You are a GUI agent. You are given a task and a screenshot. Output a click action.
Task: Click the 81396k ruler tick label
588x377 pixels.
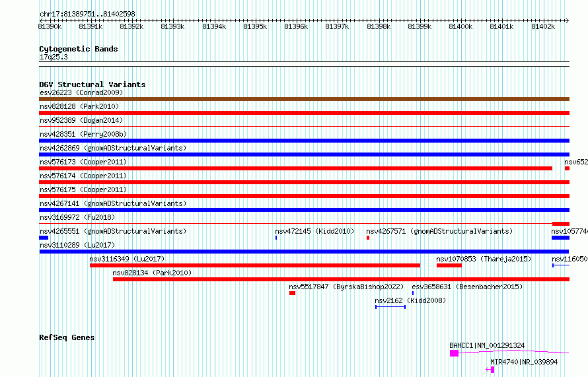click(296, 26)
